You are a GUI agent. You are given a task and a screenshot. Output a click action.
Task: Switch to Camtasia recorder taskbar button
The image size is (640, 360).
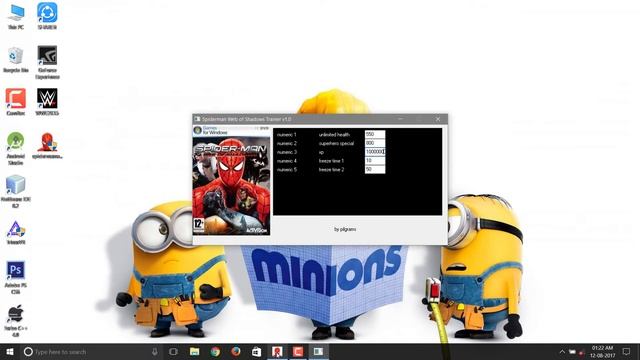coord(298,351)
